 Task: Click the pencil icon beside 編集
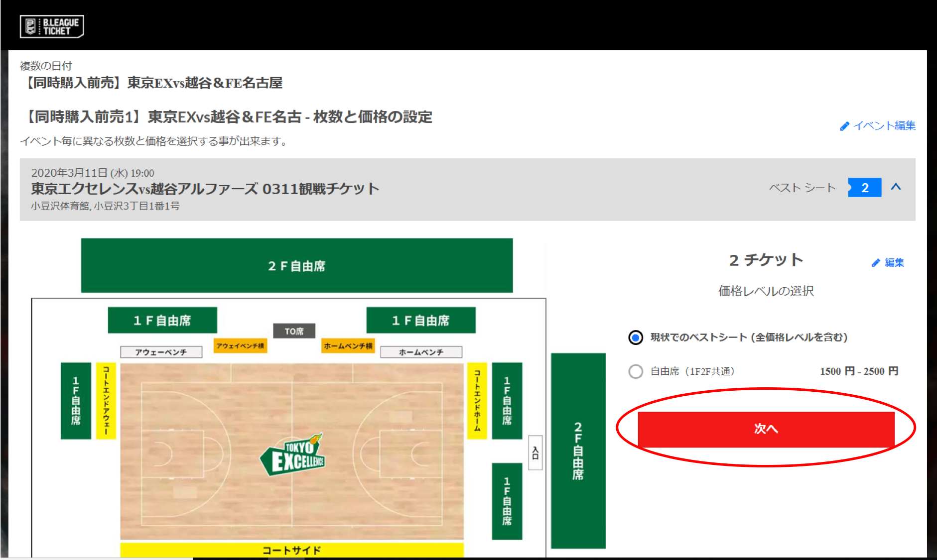tap(876, 263)
